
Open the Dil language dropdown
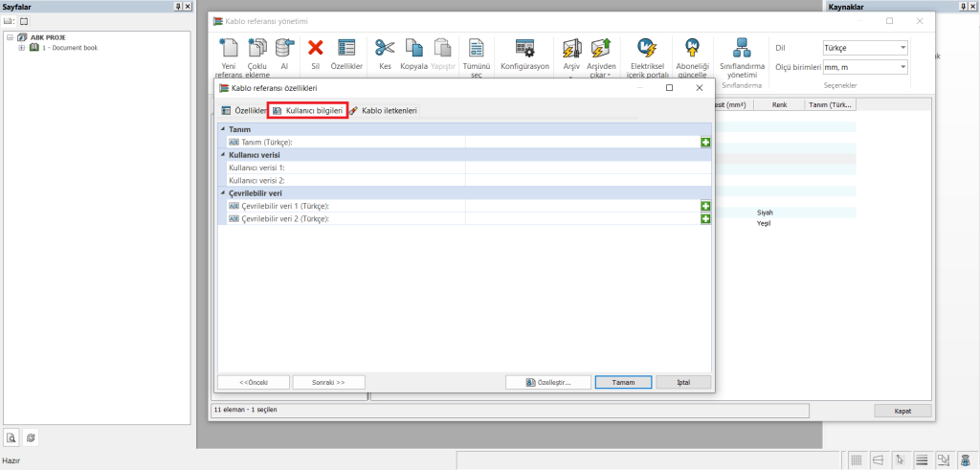coord(865,47)
